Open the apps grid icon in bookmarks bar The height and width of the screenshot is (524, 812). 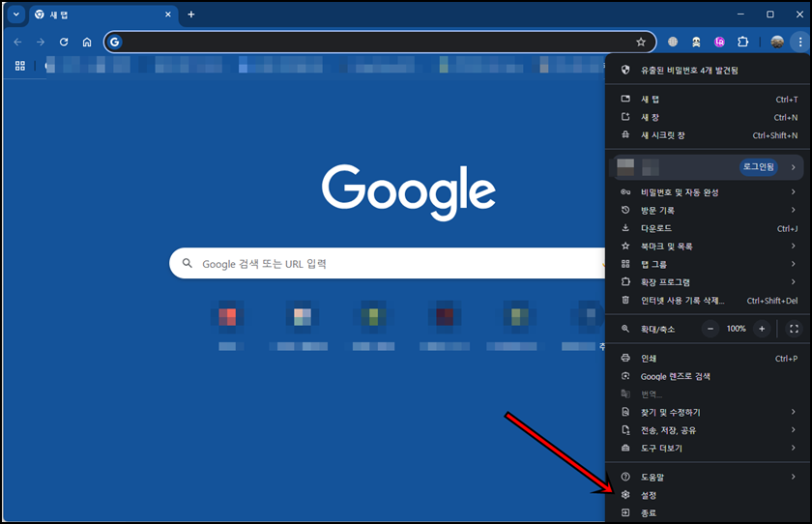20,66
